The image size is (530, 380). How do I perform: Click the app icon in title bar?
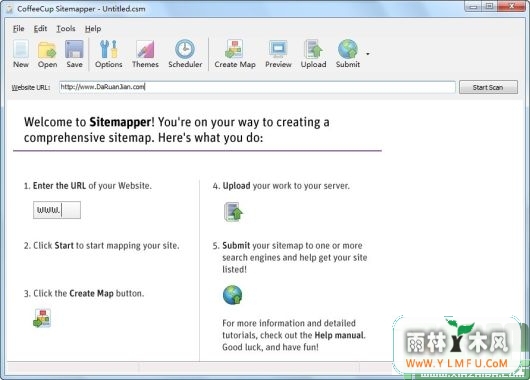[x=9, y=9]
